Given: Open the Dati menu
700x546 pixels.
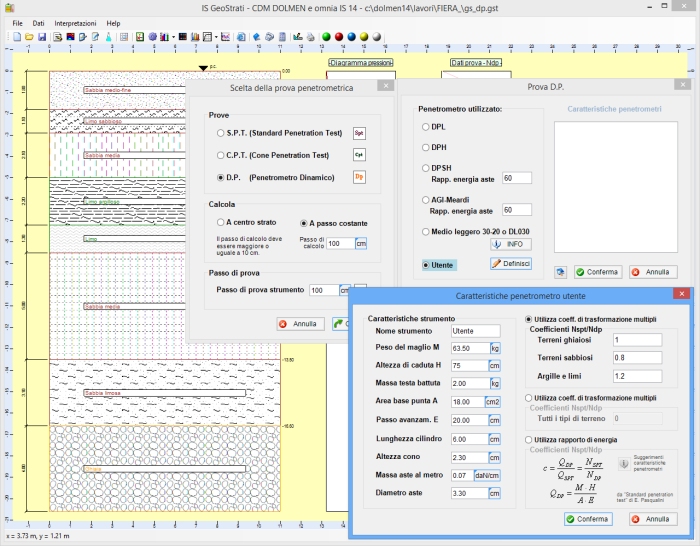Looking at the screenshot, I should (38, 23).
